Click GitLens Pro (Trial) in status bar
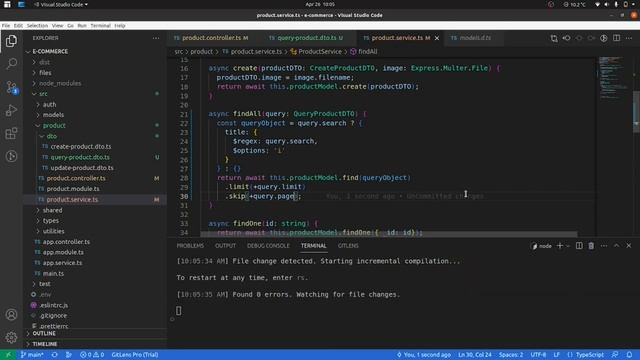The image size is (640, 360). 135,355
